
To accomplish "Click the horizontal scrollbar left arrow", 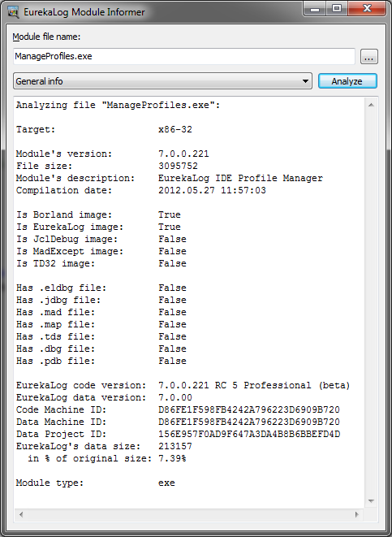I will (21, 514).
